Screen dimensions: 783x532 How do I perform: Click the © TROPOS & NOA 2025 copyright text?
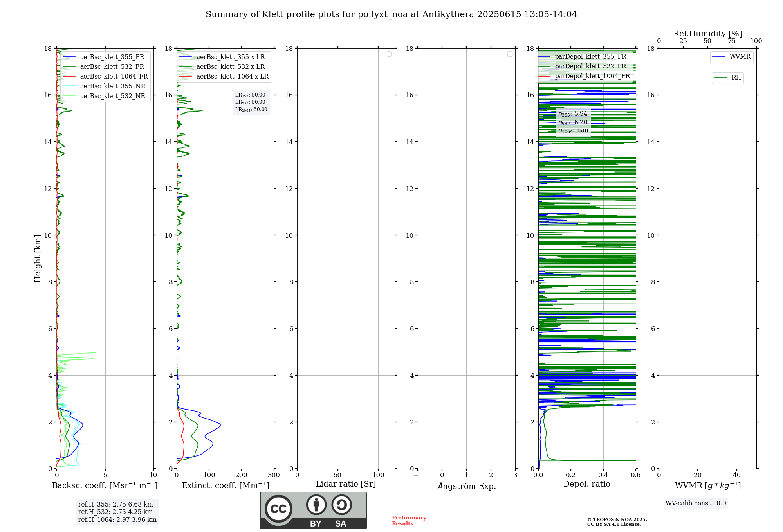[x=617, y=520]
